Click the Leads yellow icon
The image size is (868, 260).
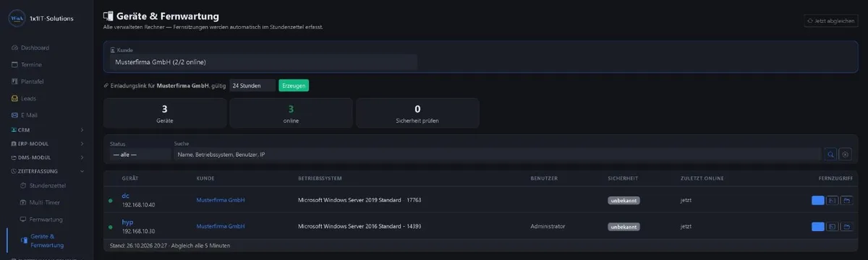pos(14,98)
